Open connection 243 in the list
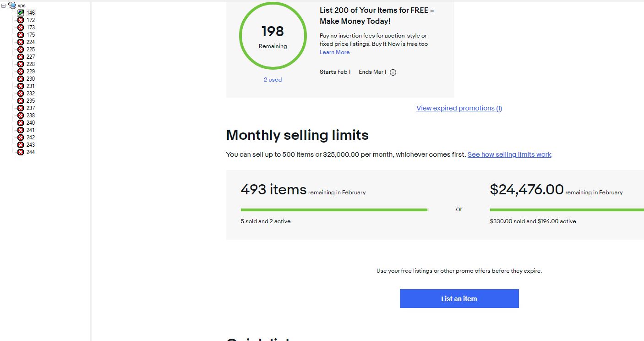 point(31,145)
